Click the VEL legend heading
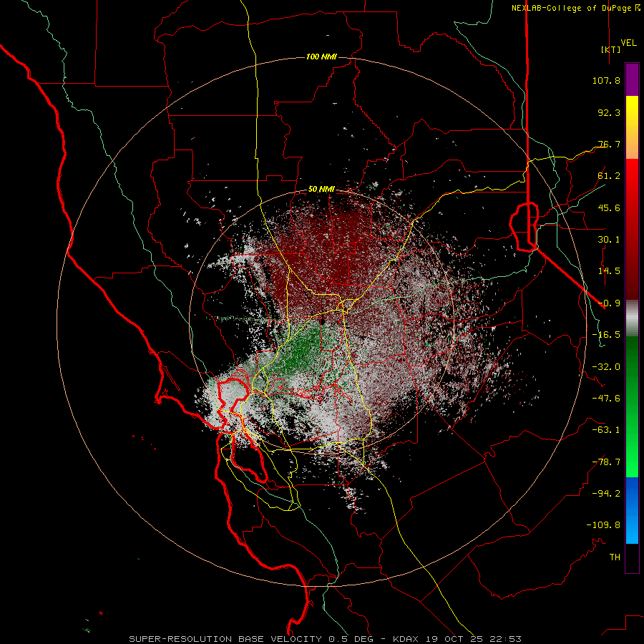Viewport: 644px width, 644px height. [x=628, y=42]
